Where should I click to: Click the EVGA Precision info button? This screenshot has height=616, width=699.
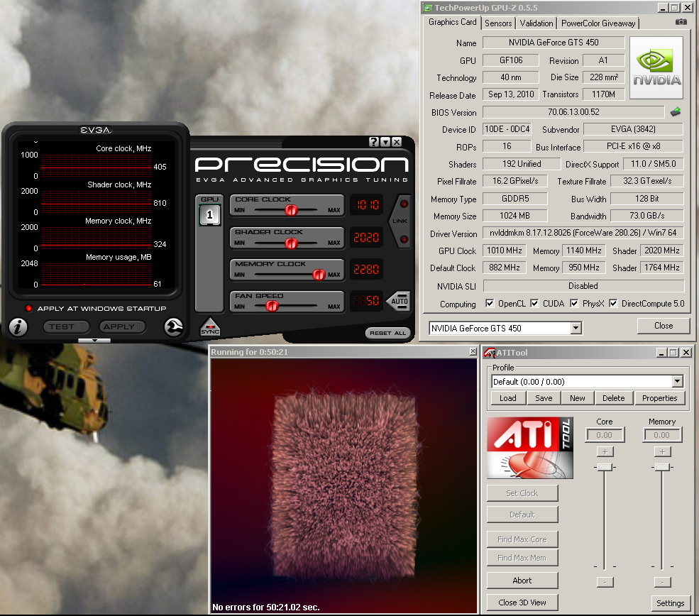pyautogui.click(x=18, y=327)
